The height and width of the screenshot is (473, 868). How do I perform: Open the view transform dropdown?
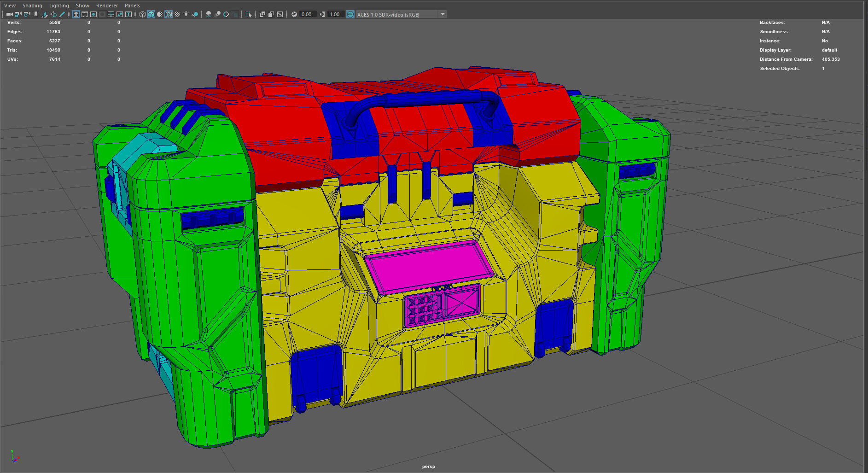(442, 14)
